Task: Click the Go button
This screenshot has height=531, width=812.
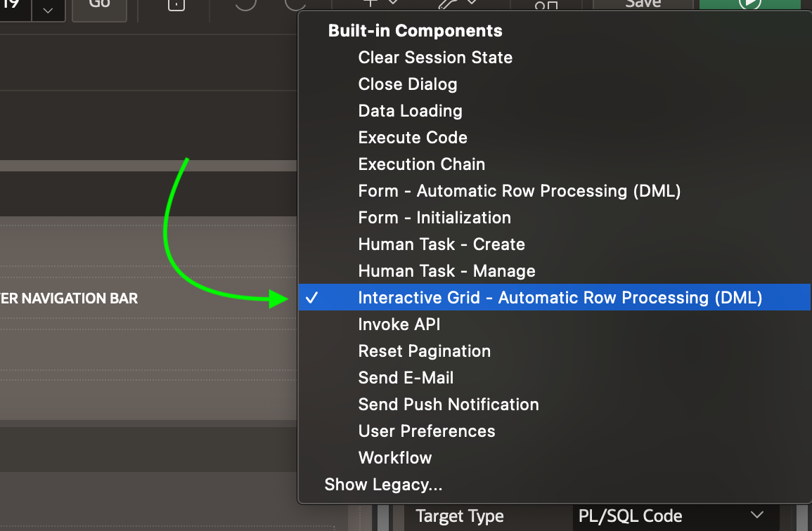Action: 99,9
